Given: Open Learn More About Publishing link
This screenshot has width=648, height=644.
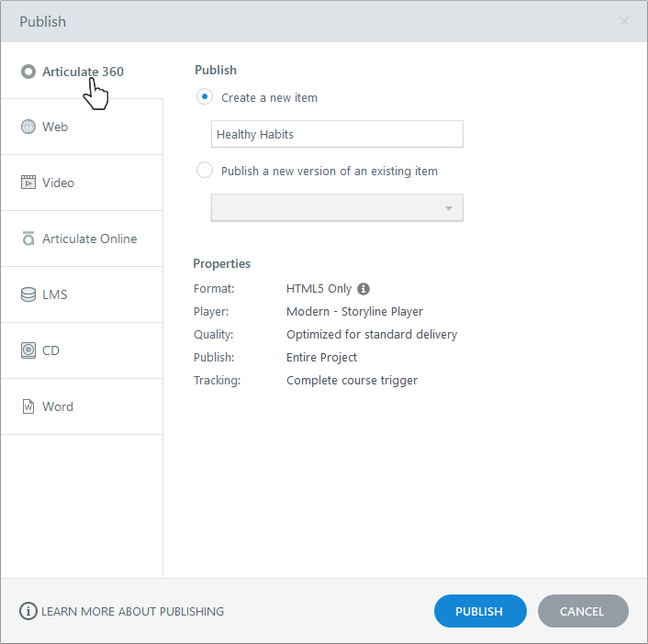Looking at the screenshot, I should tap(133, 611).
